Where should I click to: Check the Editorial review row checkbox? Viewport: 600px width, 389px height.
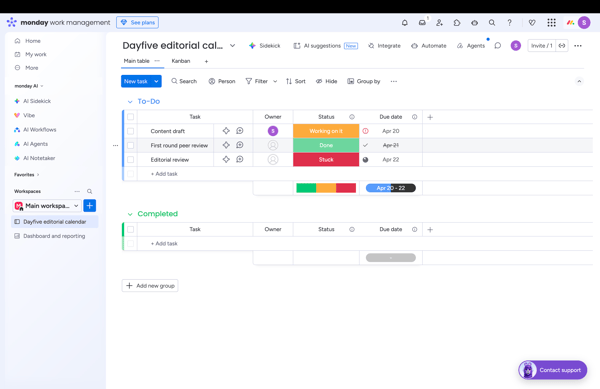pyautogui.click(x=130, y=160)
